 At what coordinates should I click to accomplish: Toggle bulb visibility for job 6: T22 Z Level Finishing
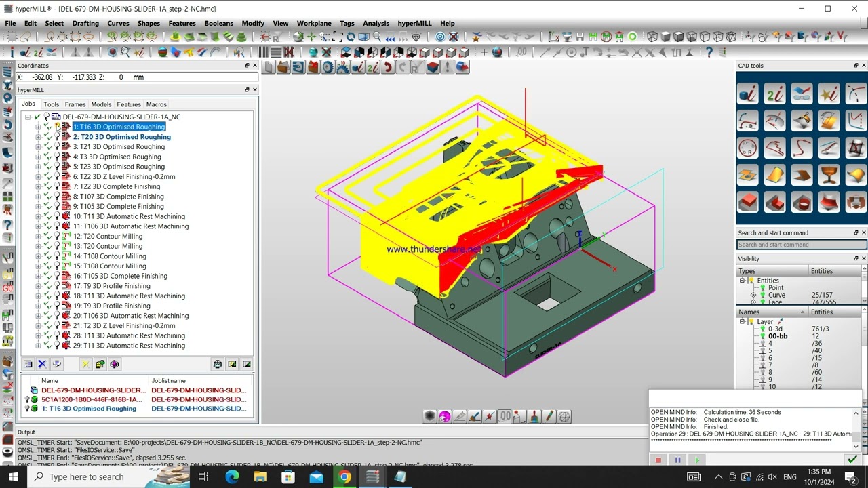[57, 176]
